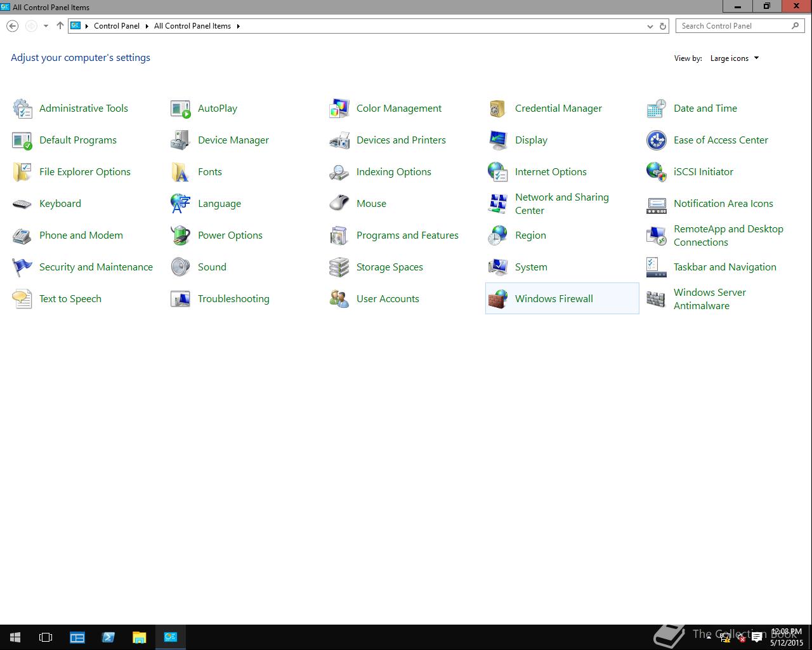Screen dimensions: 812x650
Task: Open User Accounts link
Action: (388, 299)
